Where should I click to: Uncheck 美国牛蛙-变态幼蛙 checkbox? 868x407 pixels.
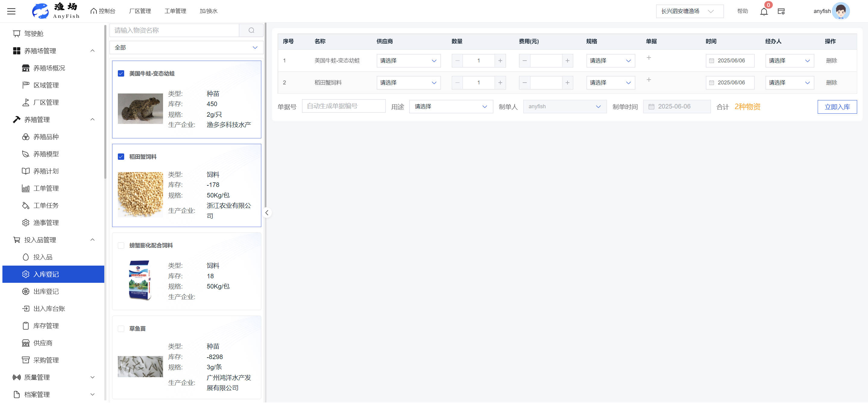coord(121,74)
